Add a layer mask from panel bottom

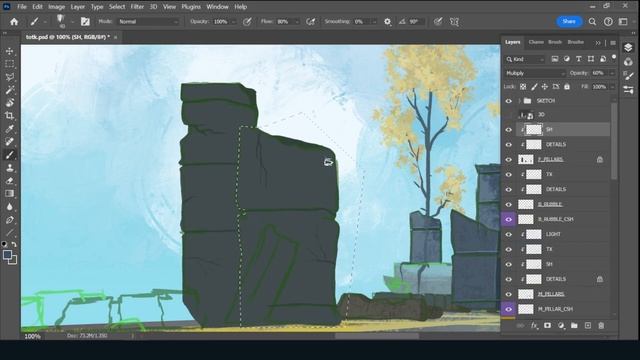click(x=547, y=325)
